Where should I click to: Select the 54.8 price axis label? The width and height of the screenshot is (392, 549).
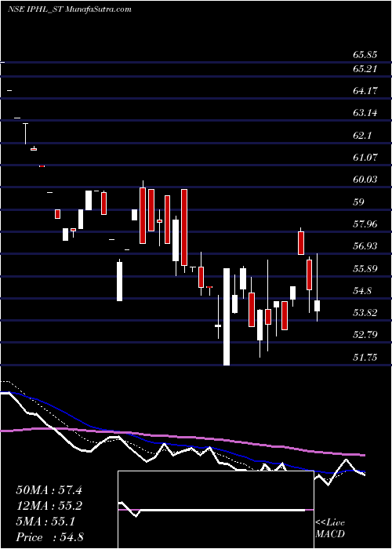[362, 291]
